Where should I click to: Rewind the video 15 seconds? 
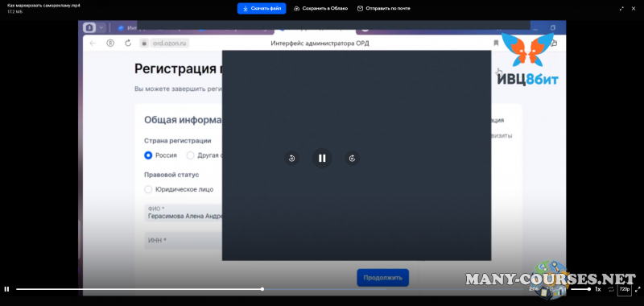[291, 158]
